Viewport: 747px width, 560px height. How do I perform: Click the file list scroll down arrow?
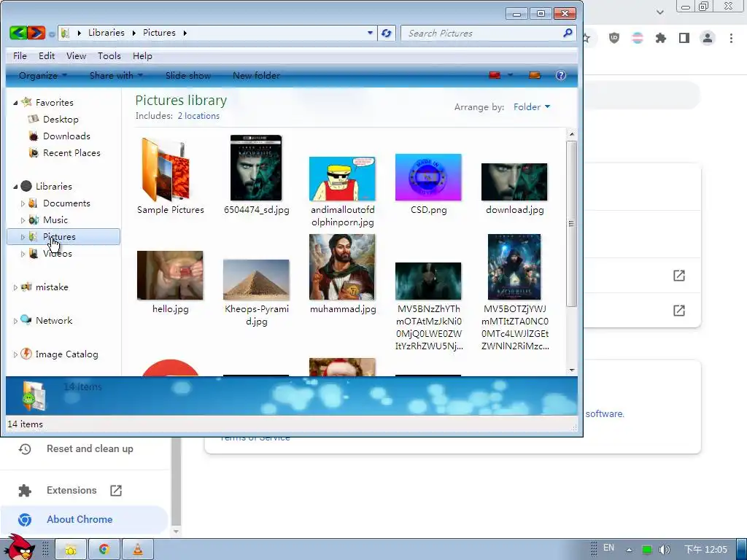click(x=572, y=370)
